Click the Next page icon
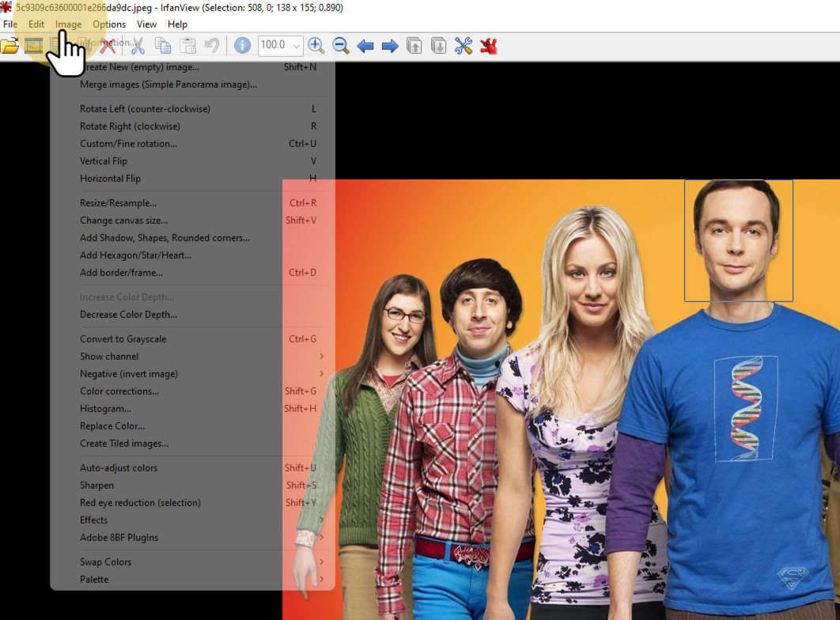 (x=439, y=46)
